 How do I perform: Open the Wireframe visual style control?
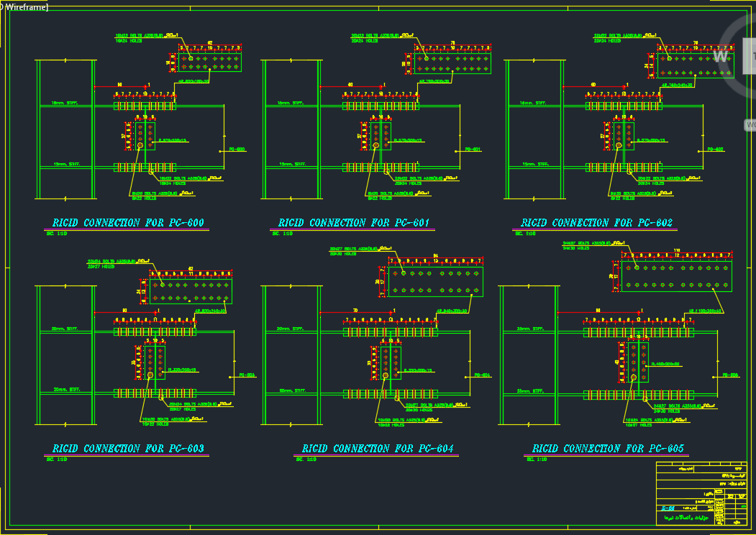point(27,7)
